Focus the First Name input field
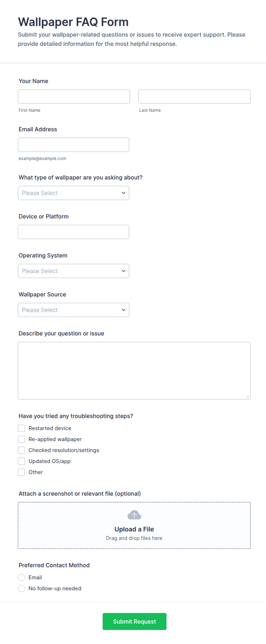 [74, 97]
